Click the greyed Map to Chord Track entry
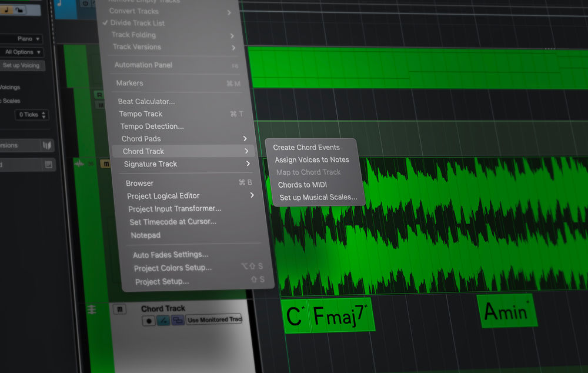The height and width of the screenshot is (373, 588). 309,172
